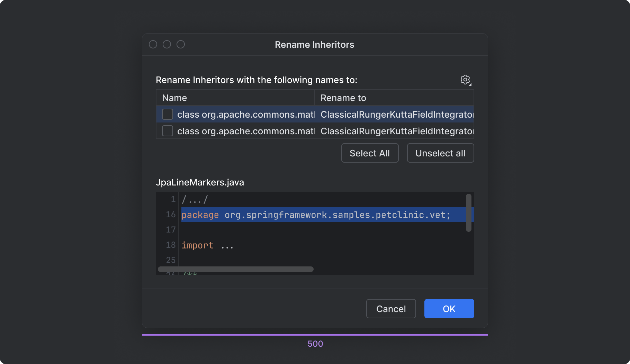Click the vertical scrollbar in code preview

tap(469, 212)
